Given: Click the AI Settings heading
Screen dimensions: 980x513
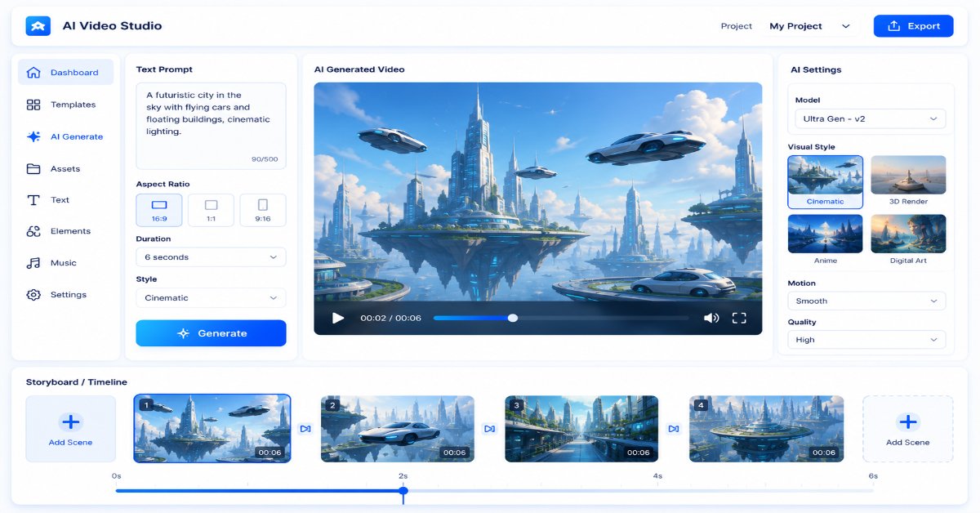Looking at the screenshot, I should click(816, 70).
